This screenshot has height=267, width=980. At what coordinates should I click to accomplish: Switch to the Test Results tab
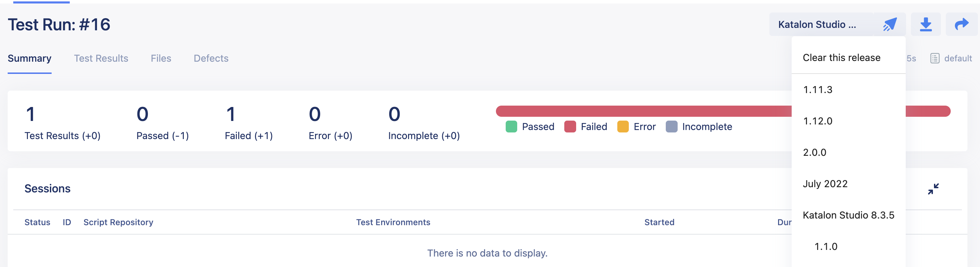[101, 58]
